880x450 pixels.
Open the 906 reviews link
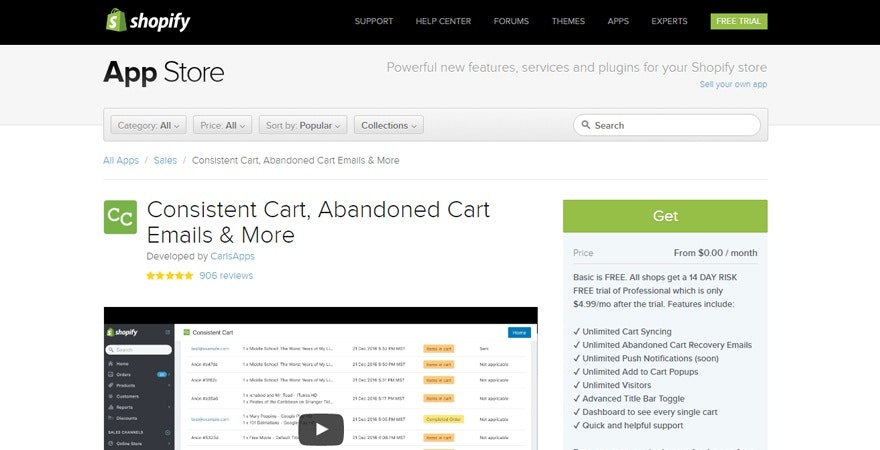[226, 276]
